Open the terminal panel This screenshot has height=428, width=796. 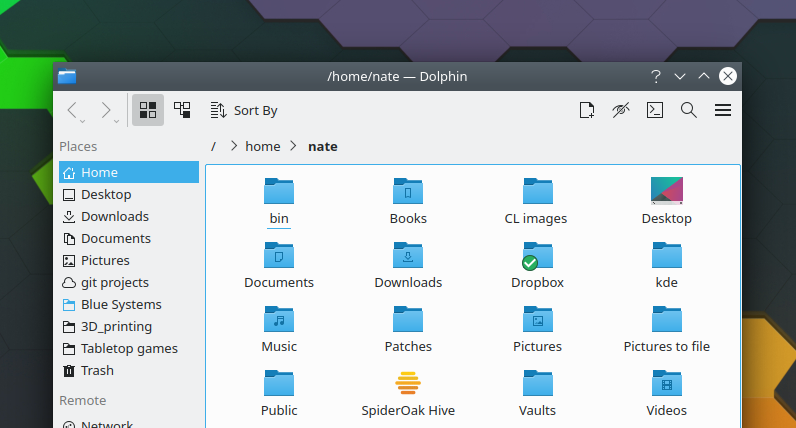click(x=655, y=110)
